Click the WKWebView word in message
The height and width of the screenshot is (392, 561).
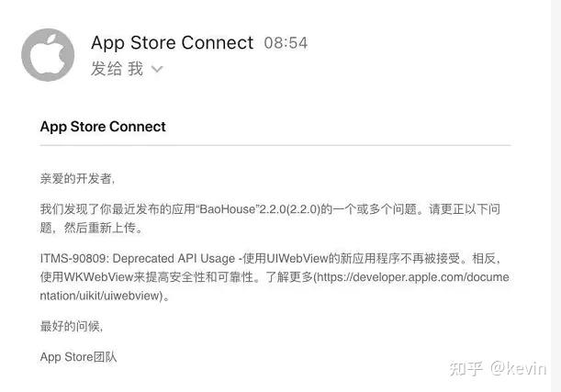click(x=98, y=277)
